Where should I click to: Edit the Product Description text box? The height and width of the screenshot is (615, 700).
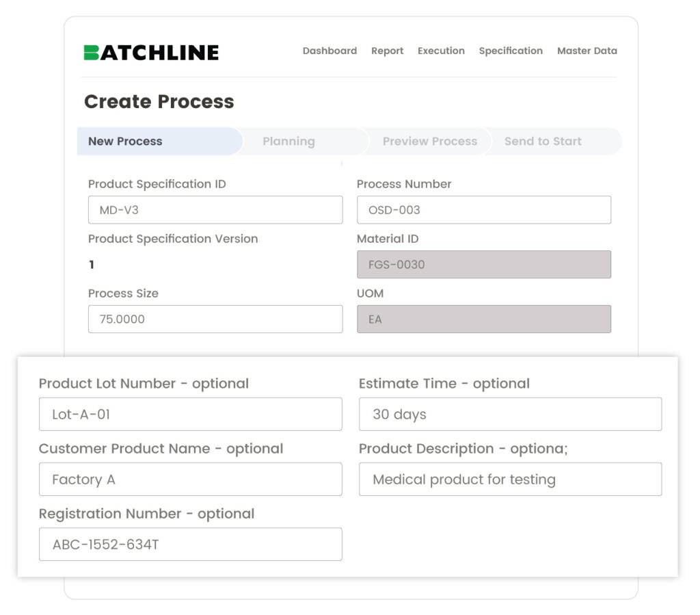point(510,480)
